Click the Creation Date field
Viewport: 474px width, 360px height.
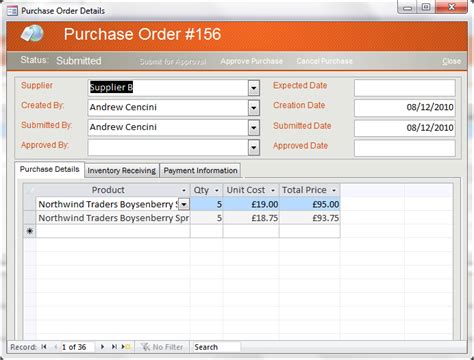pyautogui.click(x=404, y=108)
